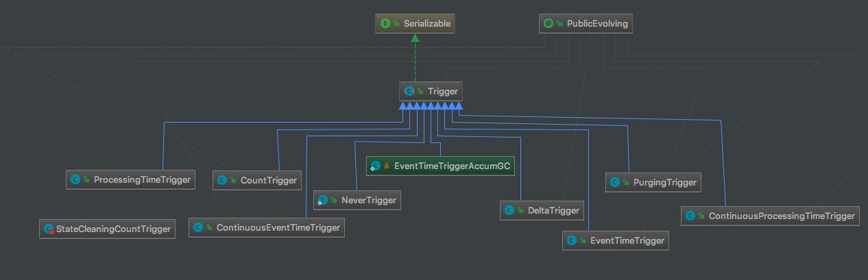Click the annotation icon on PublicEvolving

[x=548, y=23]
